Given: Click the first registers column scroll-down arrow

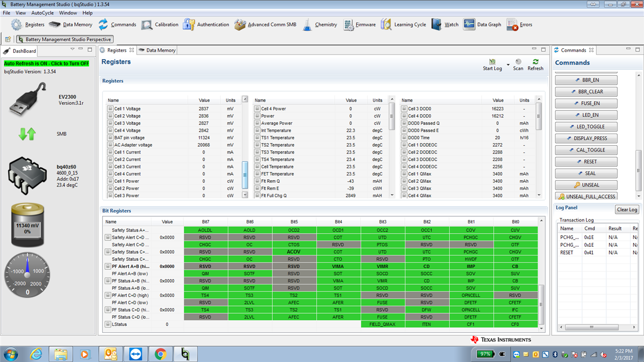Looking at the screenshot, I should tap(245, 195).
